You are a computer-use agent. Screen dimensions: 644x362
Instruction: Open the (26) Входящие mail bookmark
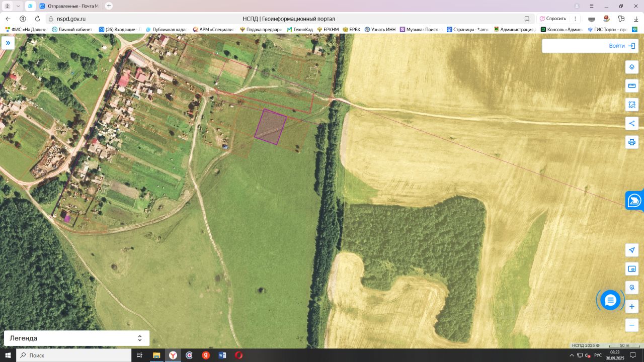tap(120, 30)
